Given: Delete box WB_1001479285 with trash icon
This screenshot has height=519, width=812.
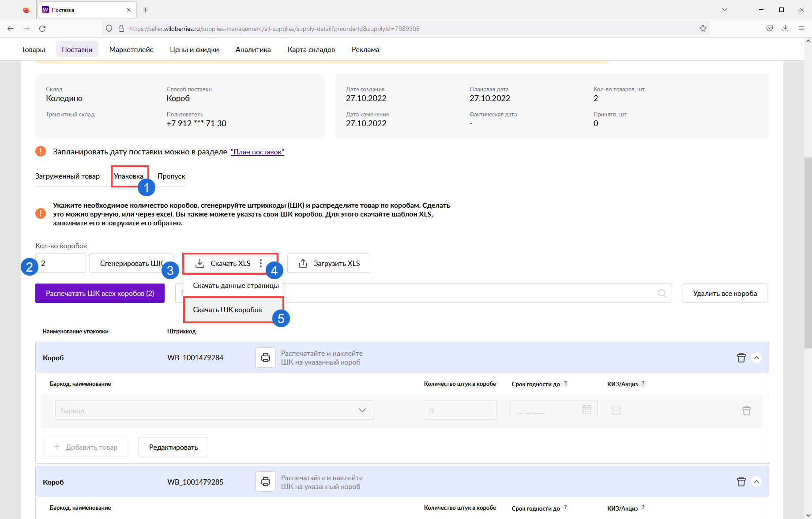Looking at the screenshot, I should click(x=741, y=482).
